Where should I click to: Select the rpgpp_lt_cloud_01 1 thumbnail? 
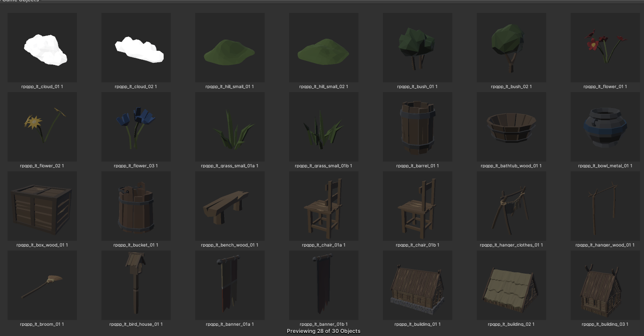click(x=42, y=48)
